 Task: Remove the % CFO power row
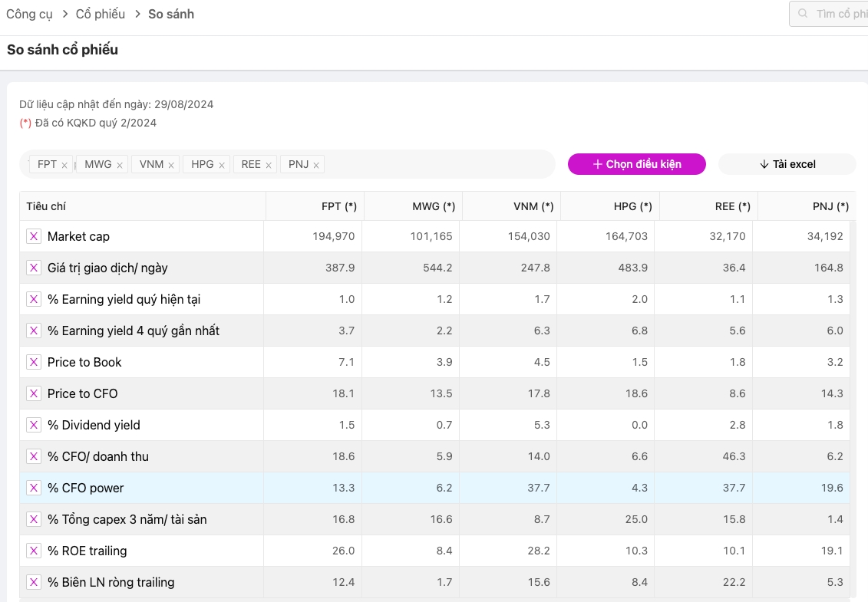coord(34,488)
